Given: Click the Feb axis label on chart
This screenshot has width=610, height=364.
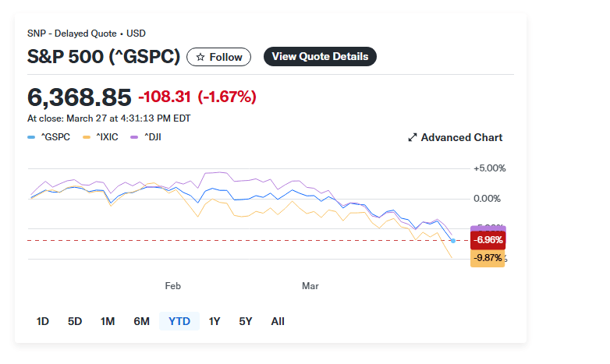Looking at the screenshot, I should click(173, 286).
